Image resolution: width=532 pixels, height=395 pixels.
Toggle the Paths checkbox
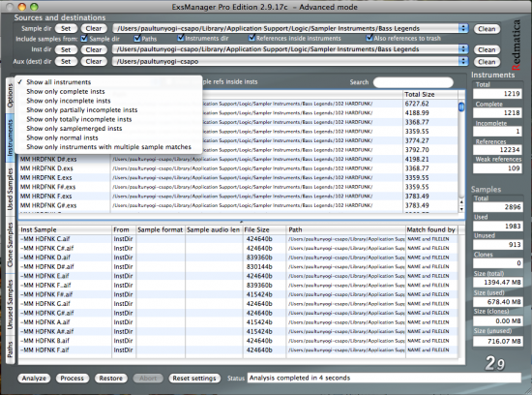[137, 39]
